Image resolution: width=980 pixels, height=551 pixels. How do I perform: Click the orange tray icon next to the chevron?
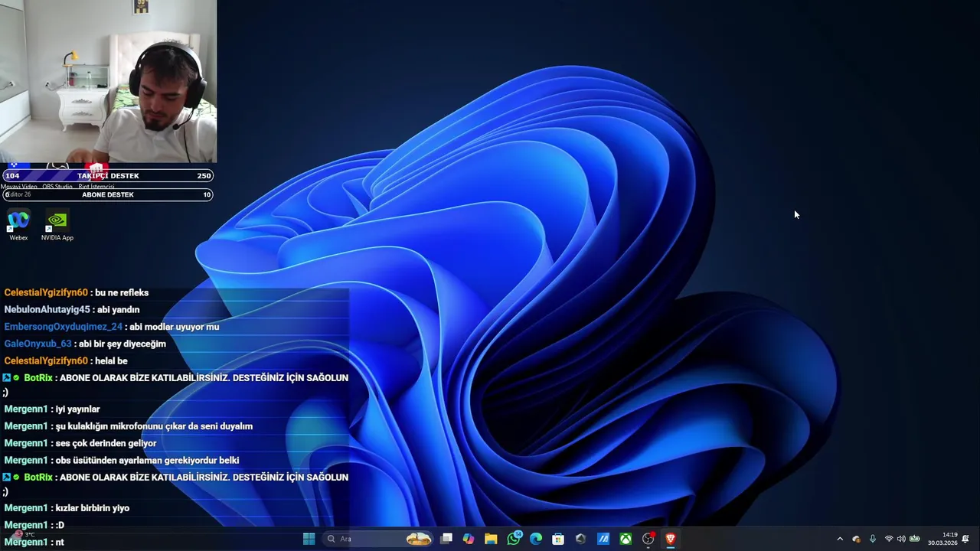(856, 539)
